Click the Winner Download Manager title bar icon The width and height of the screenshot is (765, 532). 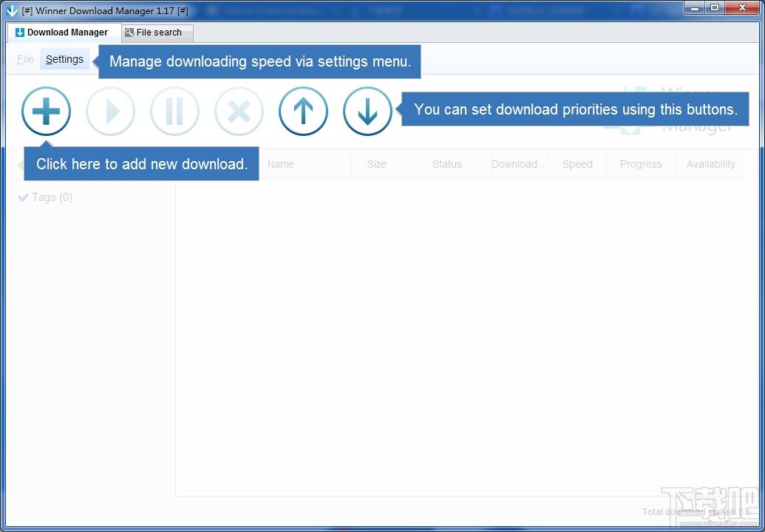point(12,10)
